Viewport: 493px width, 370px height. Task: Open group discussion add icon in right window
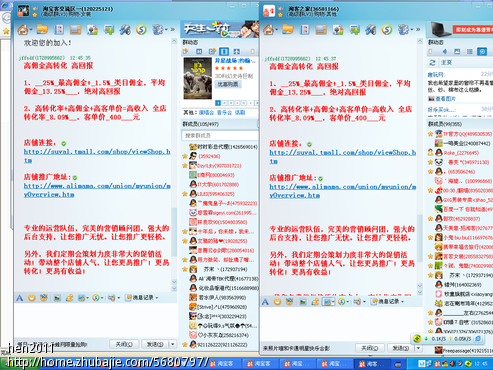pyautogui.click(x=354, y=30)
